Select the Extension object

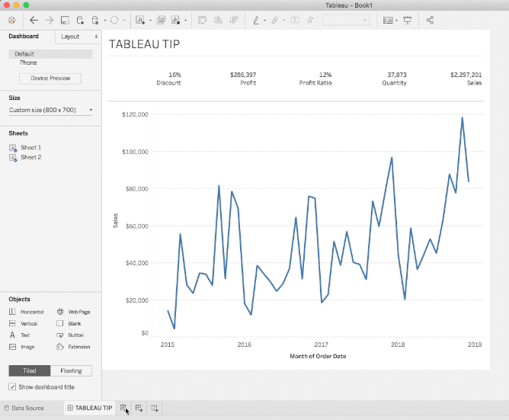(x=73, y=347)
